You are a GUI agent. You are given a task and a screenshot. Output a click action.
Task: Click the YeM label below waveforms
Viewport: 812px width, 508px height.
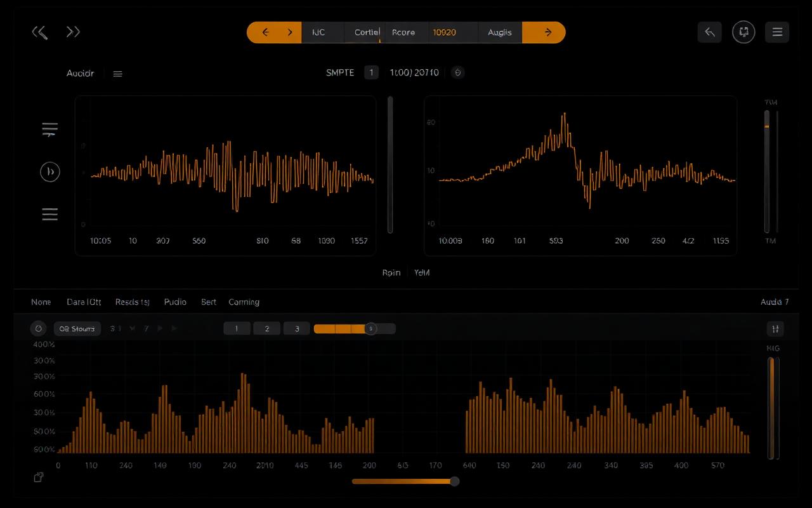pyautogui.click(x=422, y=272)
